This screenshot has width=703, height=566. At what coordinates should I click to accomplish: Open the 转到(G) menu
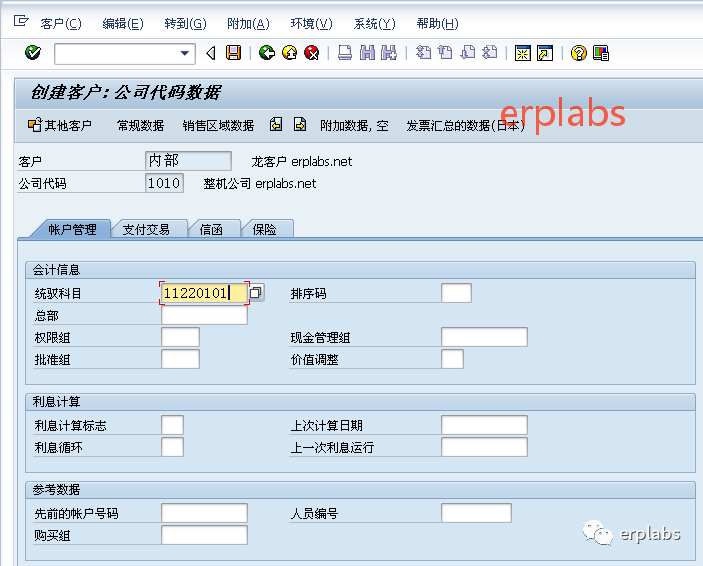185,23
